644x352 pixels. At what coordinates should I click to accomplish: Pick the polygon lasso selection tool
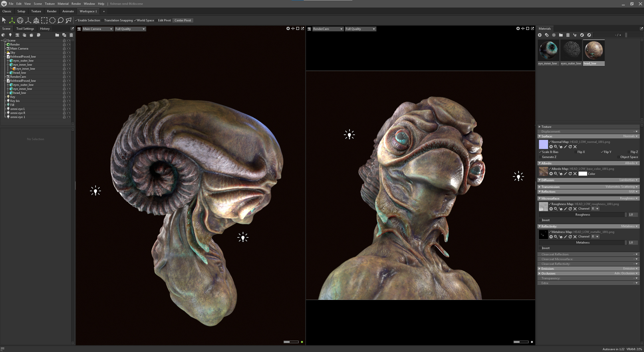pos(69,20)
